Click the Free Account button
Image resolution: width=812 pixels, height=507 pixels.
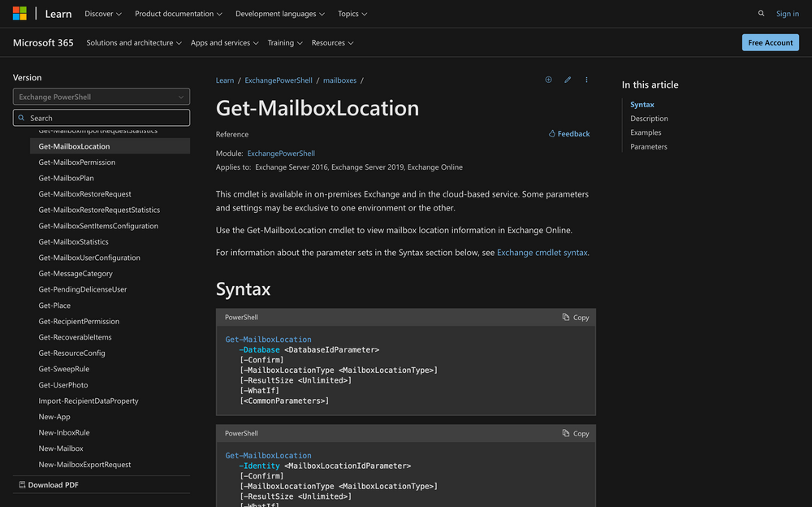coord(770,42)
